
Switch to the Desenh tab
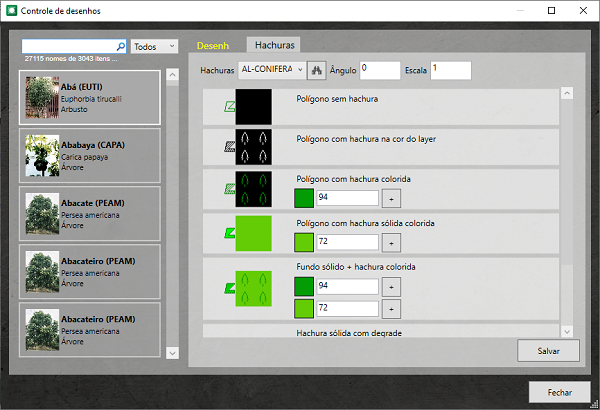coord(214,46)
